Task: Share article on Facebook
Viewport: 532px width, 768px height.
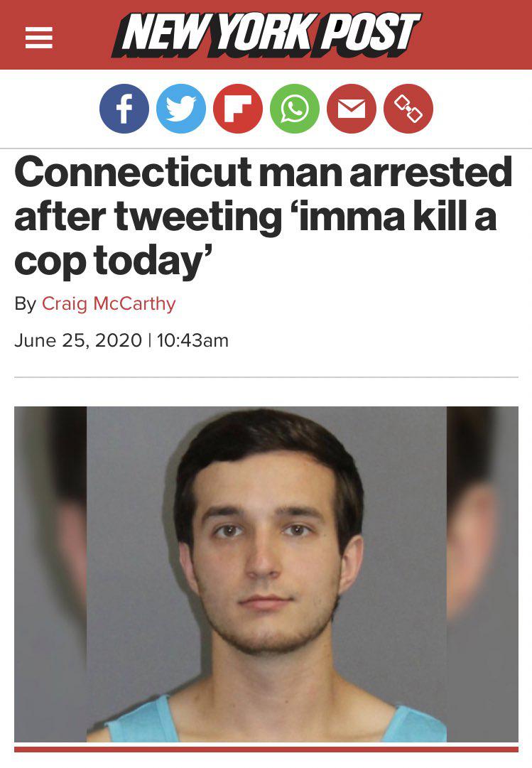Action: point(124,109)
